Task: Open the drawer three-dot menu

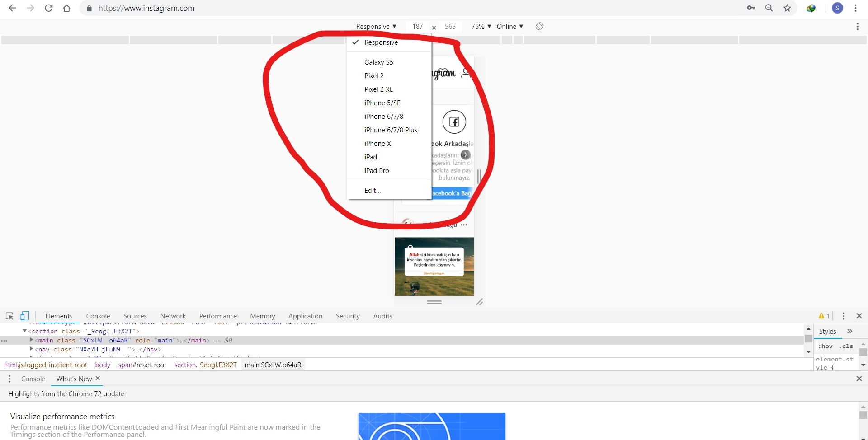Action: [9, 379]
